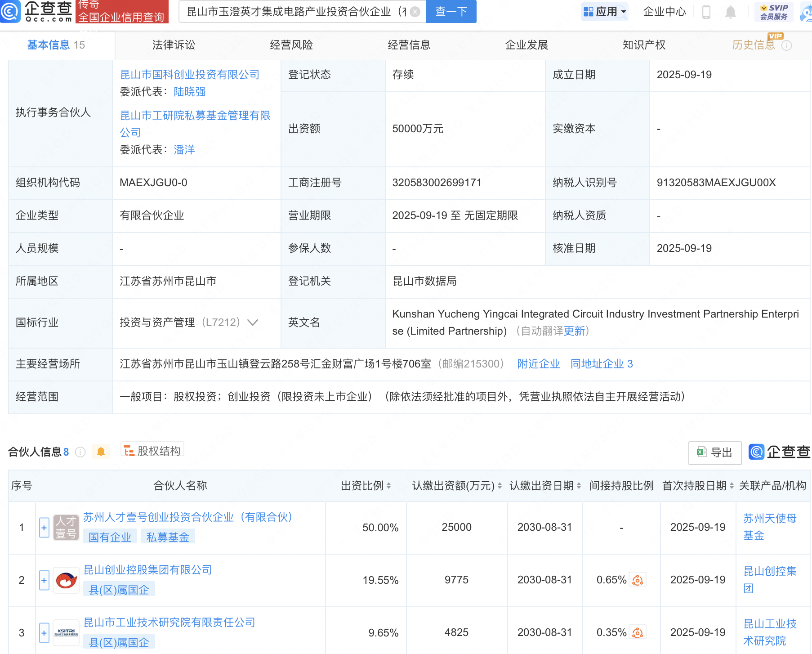Open SVIP 会员服务
Viewport: 812px width, 654px height.
click(x=774, y=12)
